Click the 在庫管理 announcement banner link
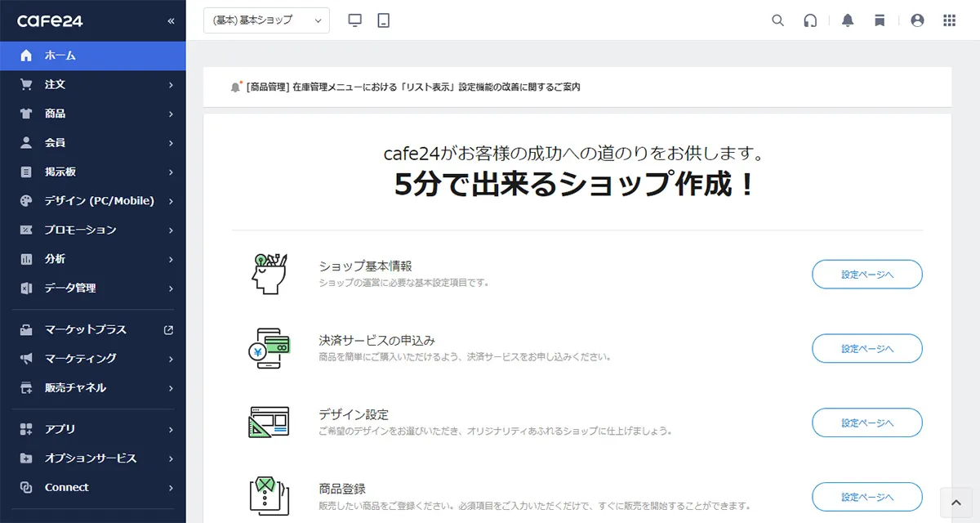 click(408, 86)
